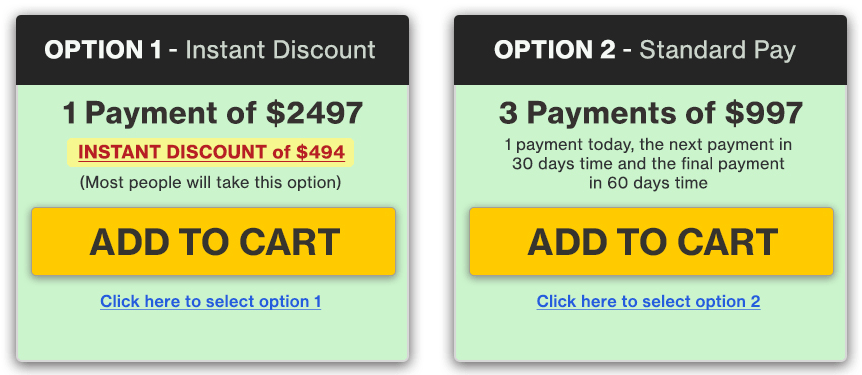This screenshot has height=375, width=862.
Task: Click the red 'INSTANT DISCOUNT of $494' text
Action: [x=212, y=152]
